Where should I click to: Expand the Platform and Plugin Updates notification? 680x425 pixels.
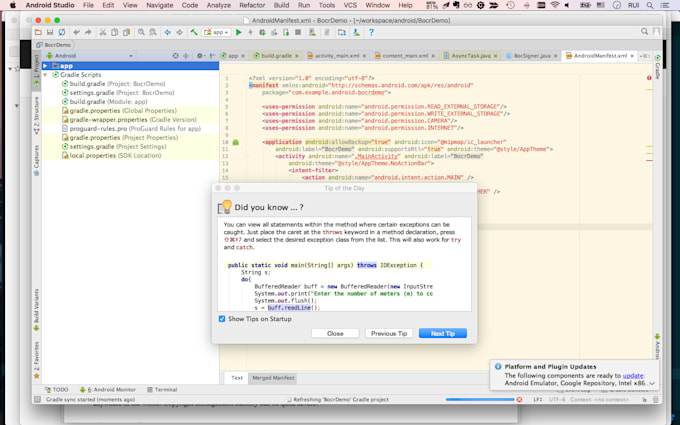(x=652, y=383)
